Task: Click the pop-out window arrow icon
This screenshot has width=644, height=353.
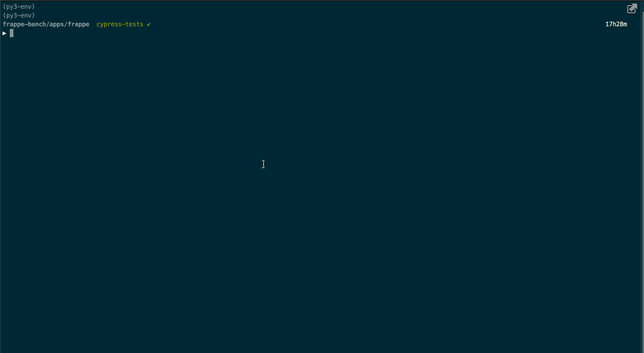Action: (632, 8)
